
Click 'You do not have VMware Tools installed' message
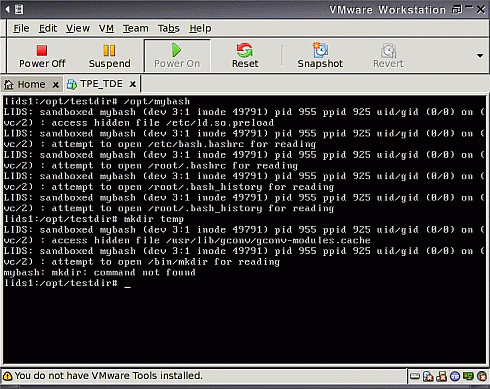109,376
